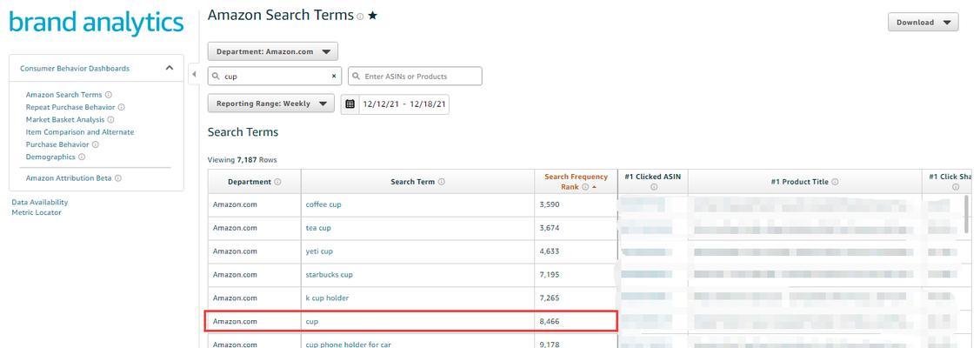Open Amazon Search Terms in sidebar
The width and height of the screenshot is (980, 348).
63,95
